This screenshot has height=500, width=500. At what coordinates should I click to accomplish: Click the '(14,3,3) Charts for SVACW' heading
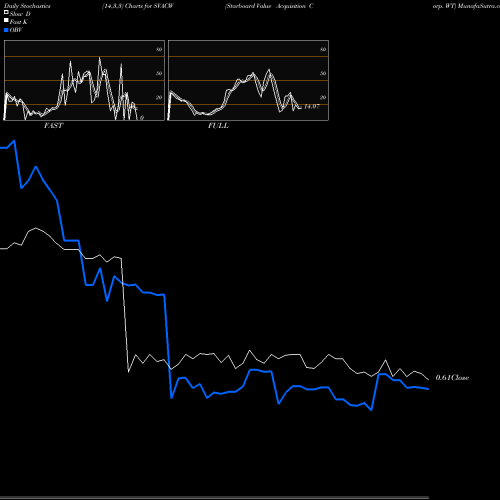tap(138, 6)
